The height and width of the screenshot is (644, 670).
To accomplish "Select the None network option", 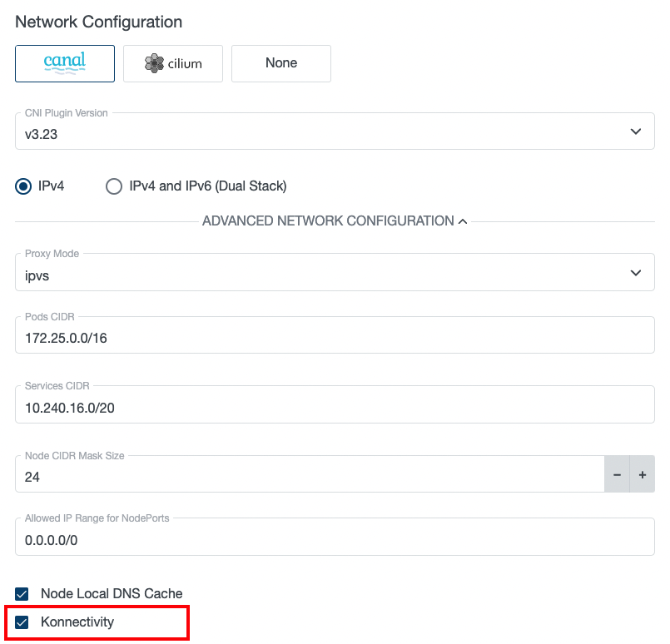I will (x=280, y=63).
